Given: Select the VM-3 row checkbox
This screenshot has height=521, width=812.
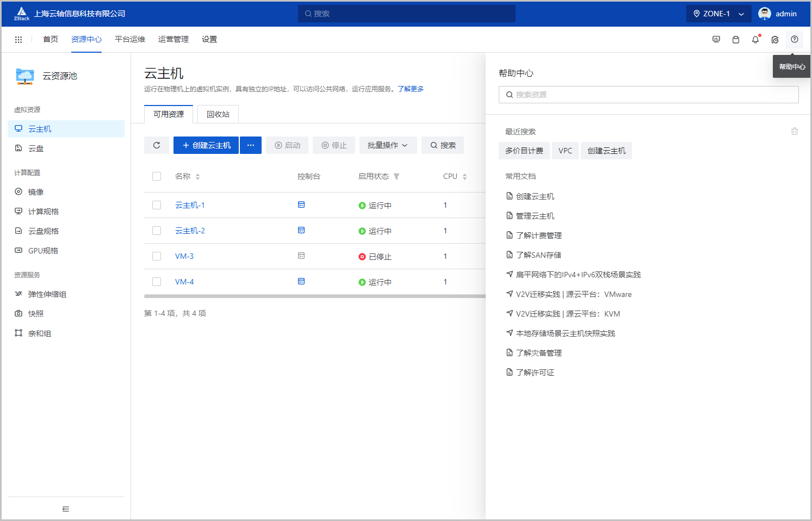Looking at the screenshot, I should click(157, 256).
